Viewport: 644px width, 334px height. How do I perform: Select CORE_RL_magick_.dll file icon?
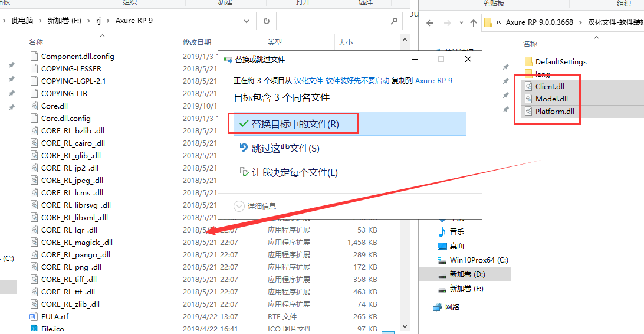[x=34, y=242]
